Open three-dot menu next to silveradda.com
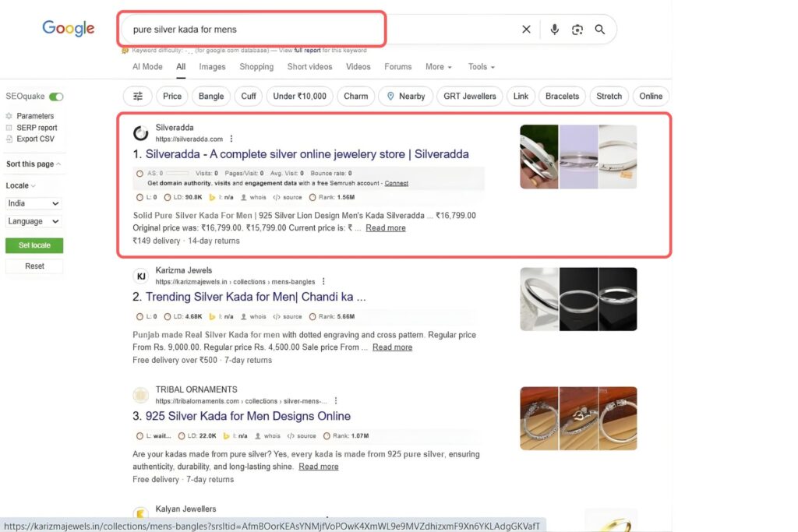798x532 pixels. click(x=231, y=139)
